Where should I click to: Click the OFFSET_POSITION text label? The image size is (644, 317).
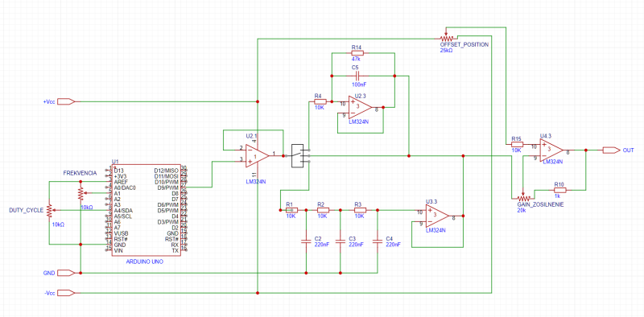coord(464,44)
